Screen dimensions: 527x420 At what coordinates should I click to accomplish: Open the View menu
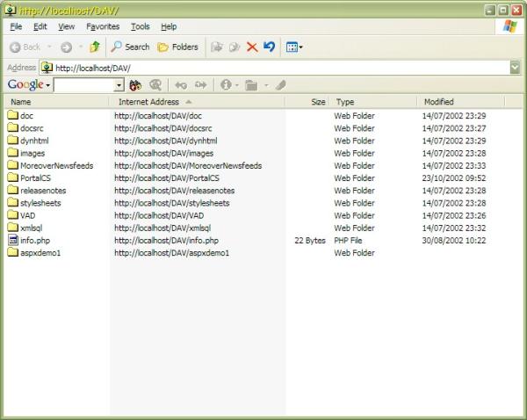[x=66, y=26]
